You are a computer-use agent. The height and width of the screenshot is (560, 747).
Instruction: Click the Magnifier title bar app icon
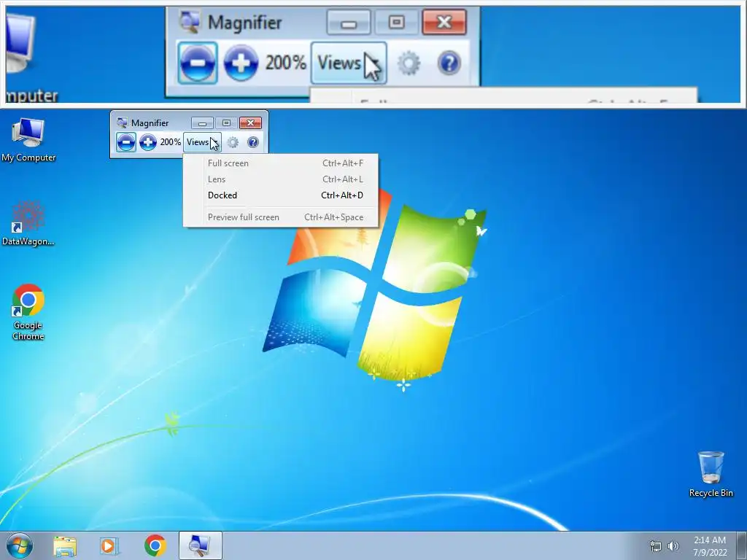tap(122, 122)
